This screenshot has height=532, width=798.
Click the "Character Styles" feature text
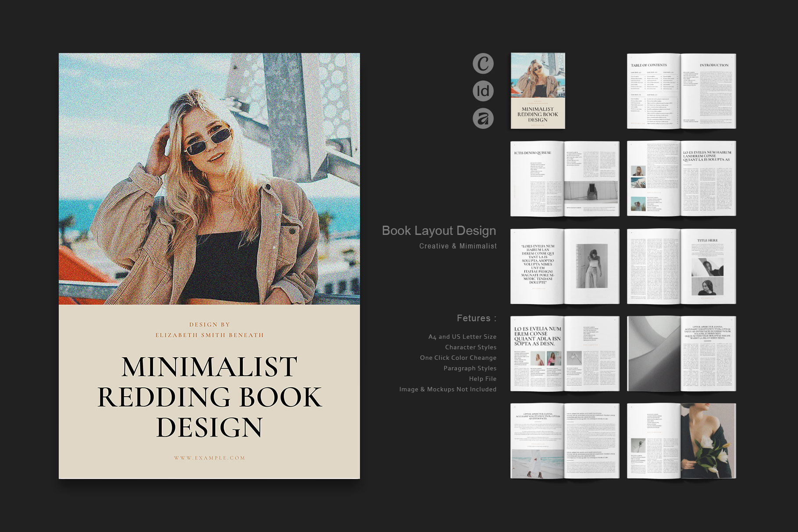(x=471, y=347)
